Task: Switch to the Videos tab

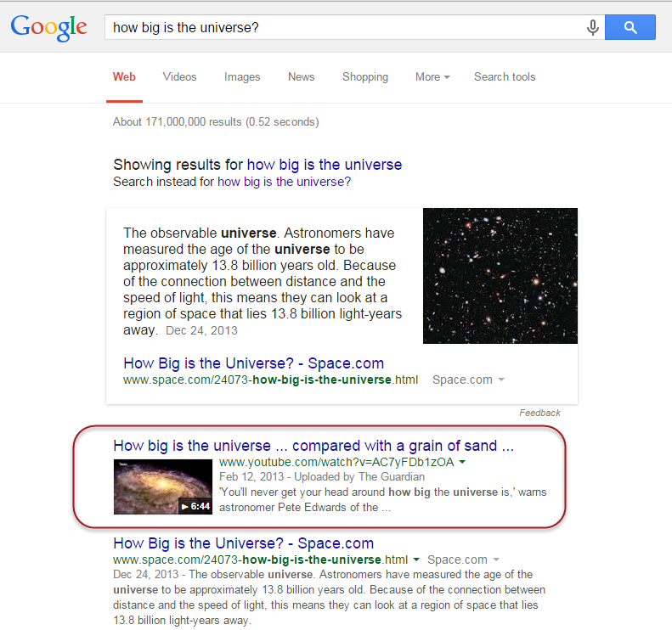Action: pos(179,77)
